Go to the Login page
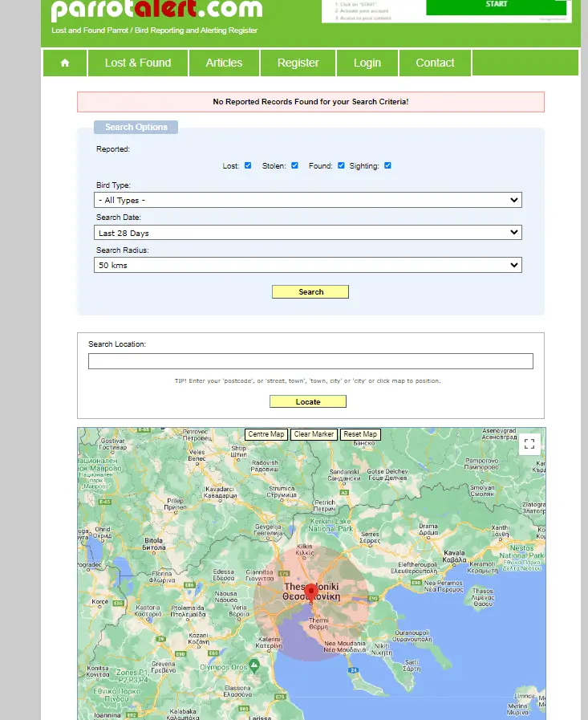The width and height of the screenshot is (588, 720). pyautogui.click(x=367, y=63)
